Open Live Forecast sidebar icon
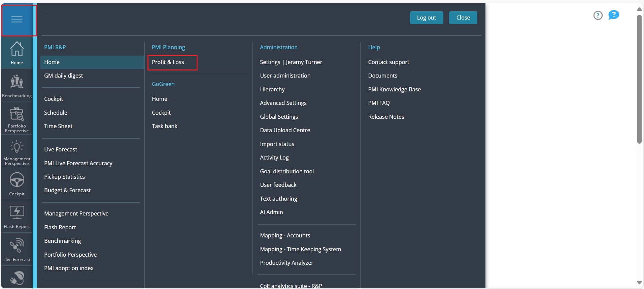Image resolution: width=644 pixels, height=289 pixels. tap(17, 250)
